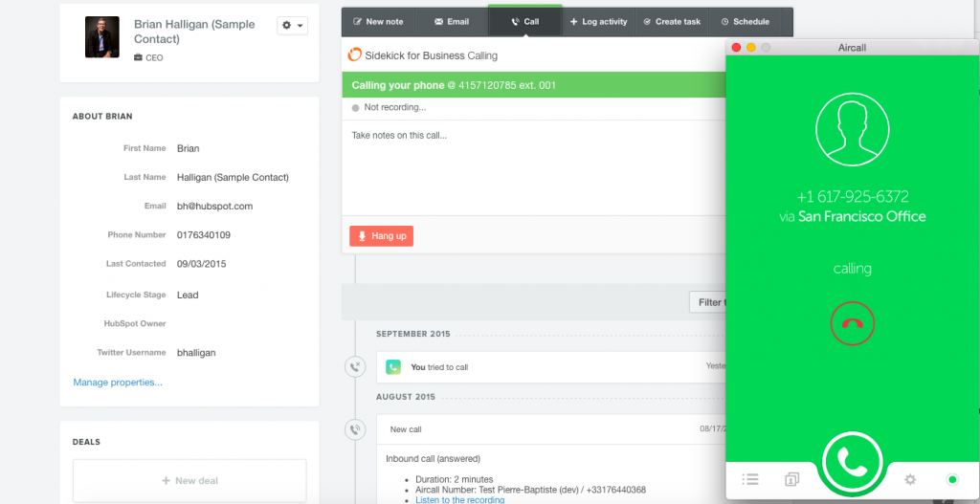Click the red Hang up button
This screenshot has height=504, width=980.
click(x=381, y=236)
